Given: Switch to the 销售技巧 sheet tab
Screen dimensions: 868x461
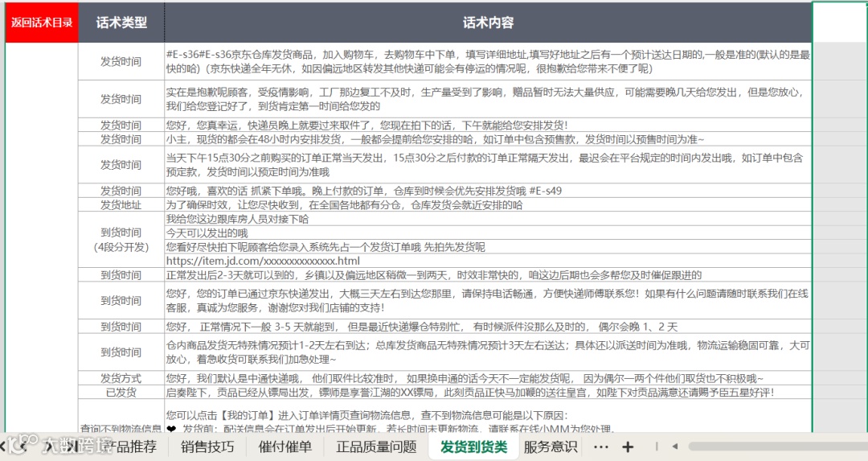Looking at the screenshot, I should click(207, 447).
